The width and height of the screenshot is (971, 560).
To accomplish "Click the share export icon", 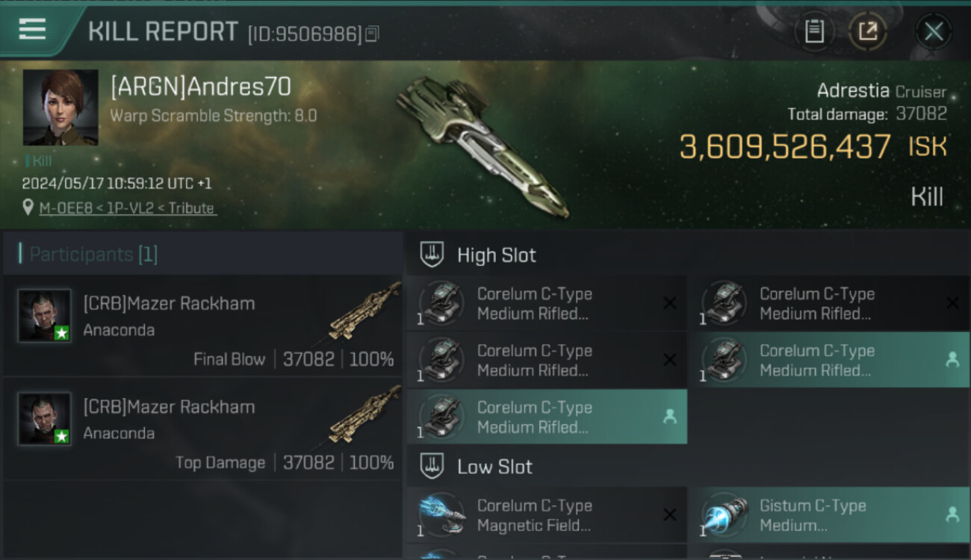I will [x=868, y=32].
